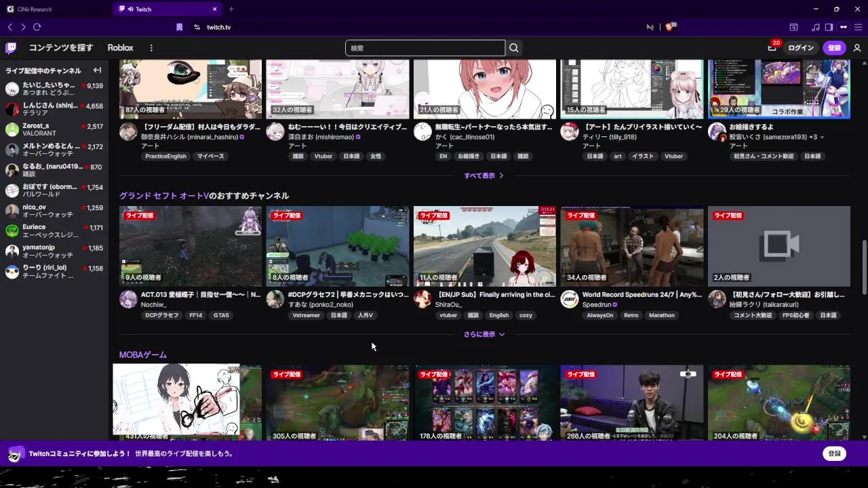Reload the page with the refresh icon

[x=37, y=27]
